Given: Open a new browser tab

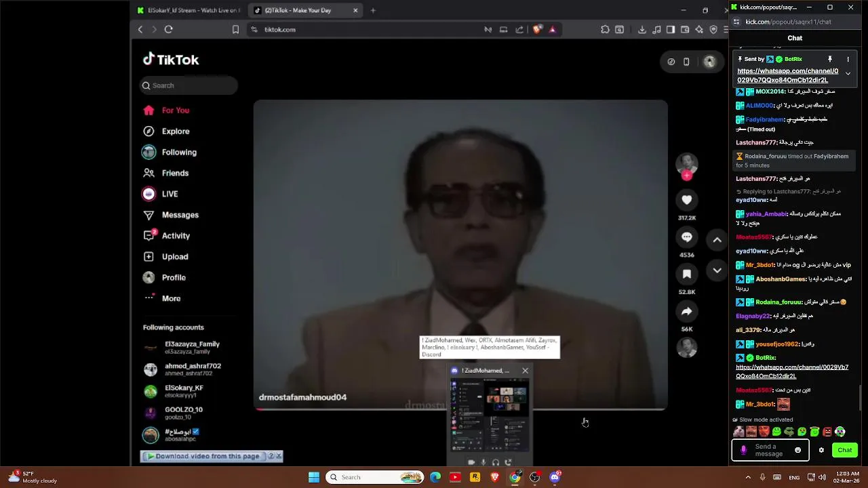Looking at the screenshot, I should (373, 10).
